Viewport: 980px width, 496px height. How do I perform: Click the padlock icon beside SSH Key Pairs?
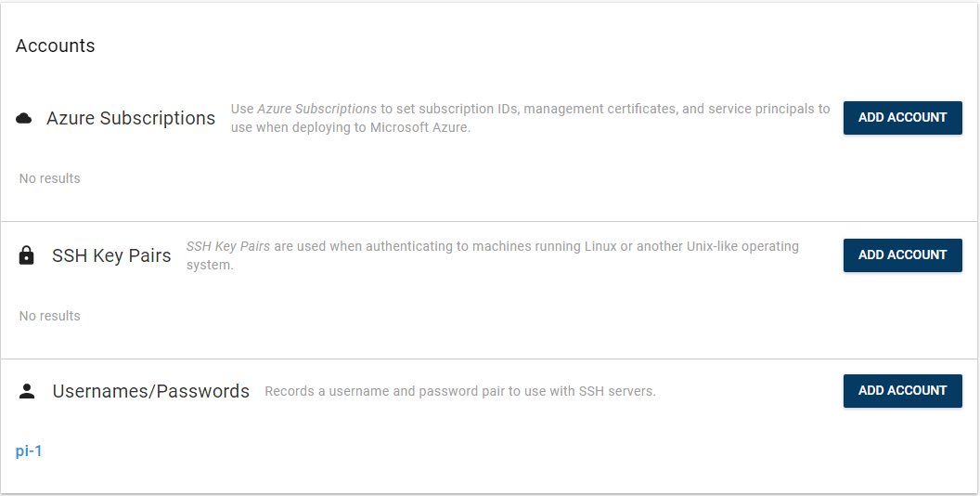27,255
